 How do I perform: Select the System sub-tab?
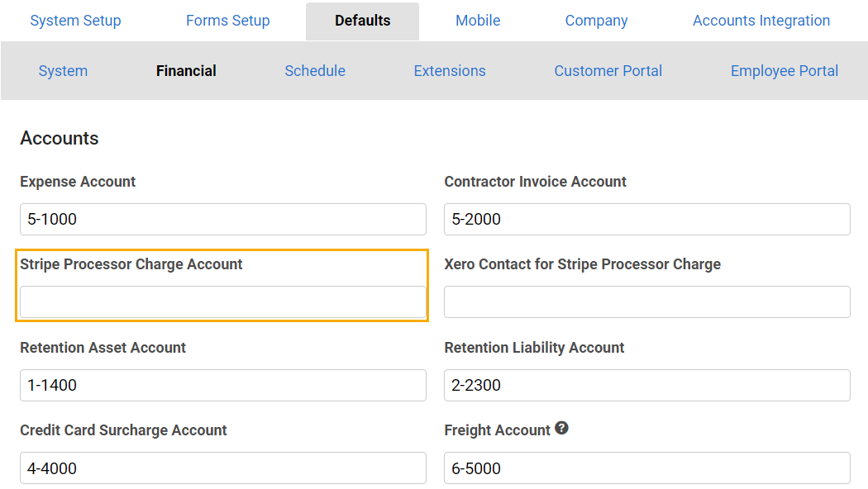(x=63, y=71)
